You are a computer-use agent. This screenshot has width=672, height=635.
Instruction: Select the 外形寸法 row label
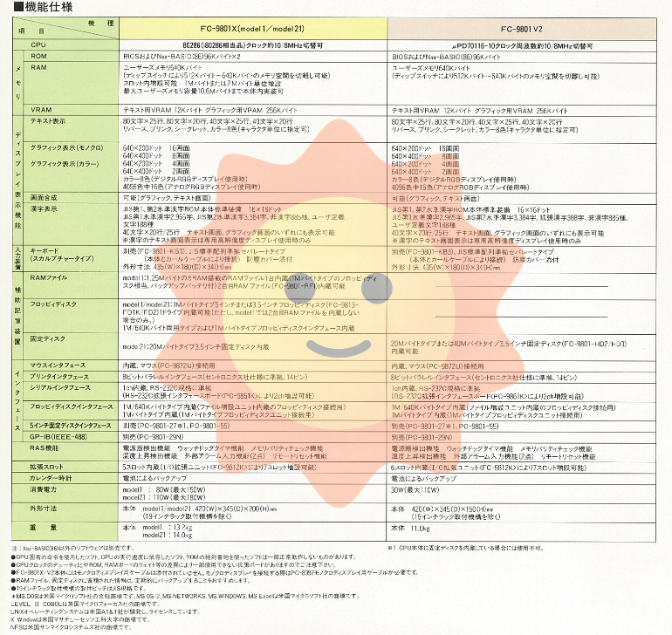pos(42,507)
